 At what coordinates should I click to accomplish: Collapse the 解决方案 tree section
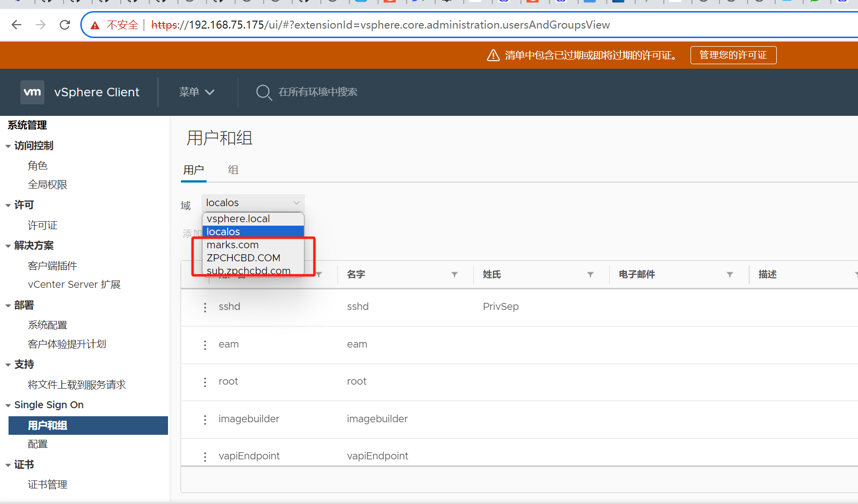click(8, 246)
